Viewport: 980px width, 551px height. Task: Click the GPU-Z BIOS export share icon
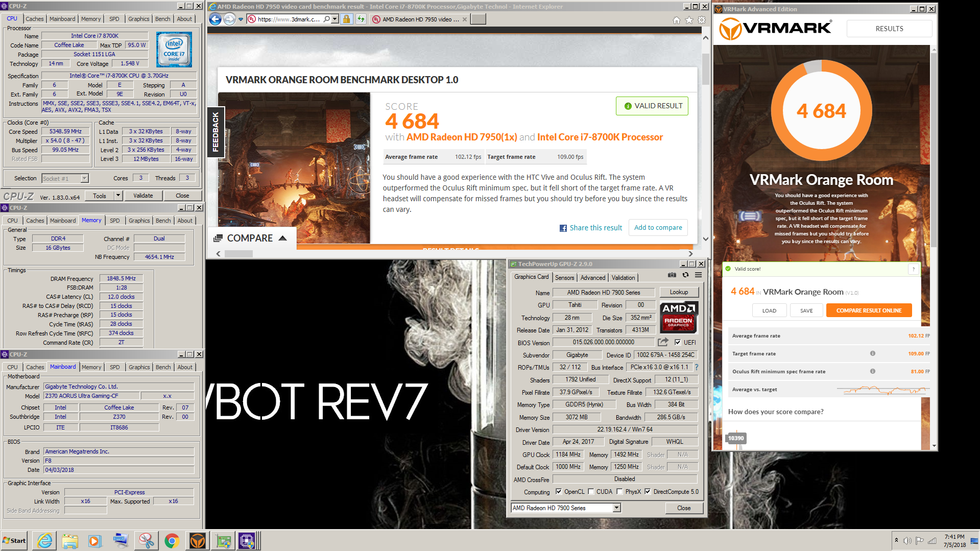coord(663,342)
